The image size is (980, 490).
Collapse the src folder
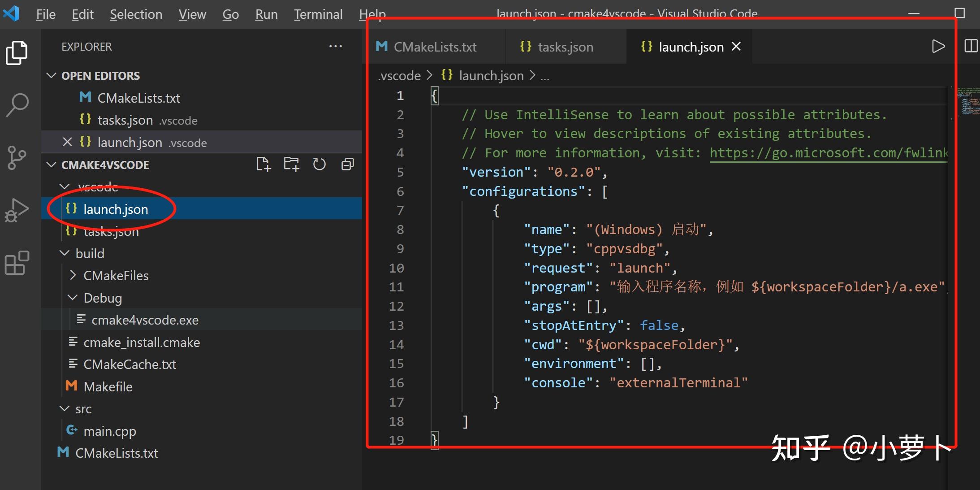[64, 408]
